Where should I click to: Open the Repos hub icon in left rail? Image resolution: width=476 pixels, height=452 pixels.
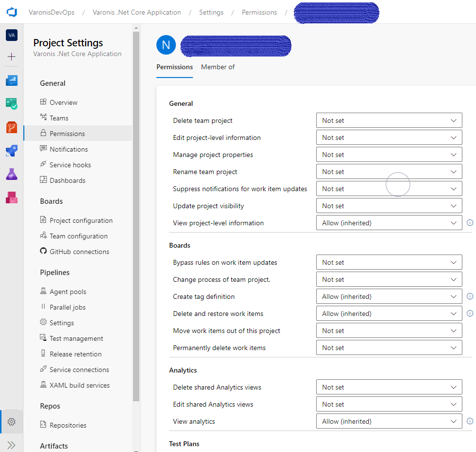pyautogui.click(x=12, y=127)
